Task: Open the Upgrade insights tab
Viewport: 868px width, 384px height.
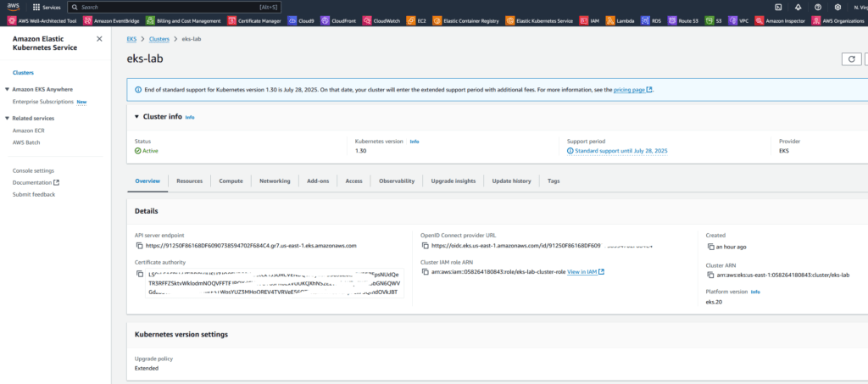Action: [x=453, y=181]
